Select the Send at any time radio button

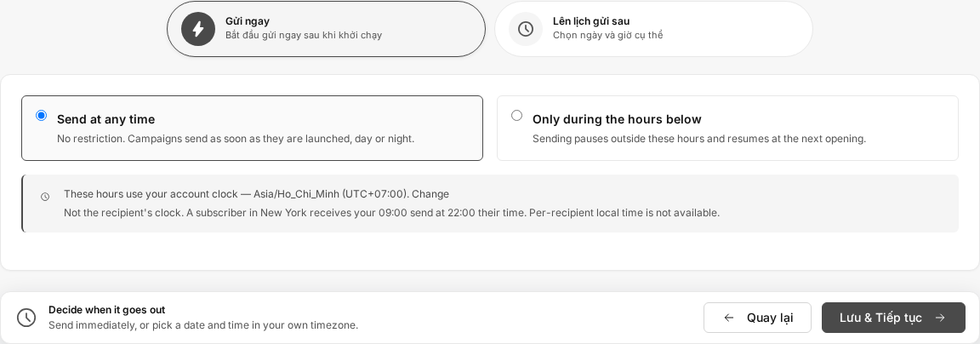pos(41,115)
